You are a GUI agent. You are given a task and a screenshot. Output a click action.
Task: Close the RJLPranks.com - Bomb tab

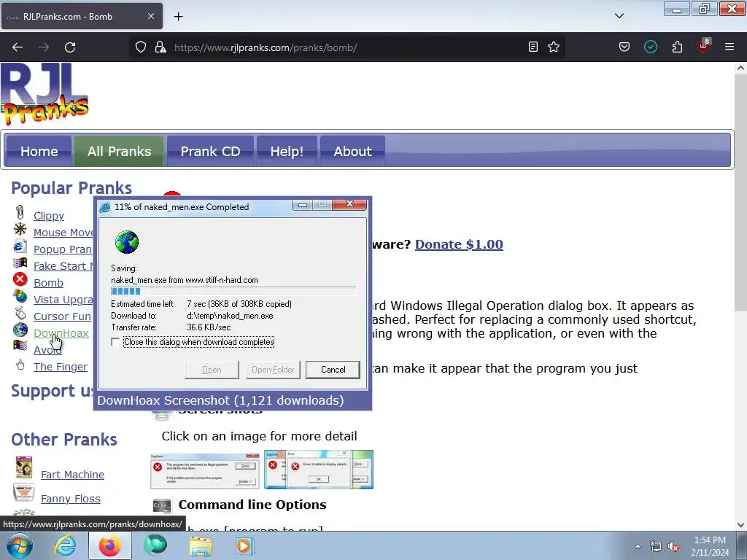pos(150,16)
